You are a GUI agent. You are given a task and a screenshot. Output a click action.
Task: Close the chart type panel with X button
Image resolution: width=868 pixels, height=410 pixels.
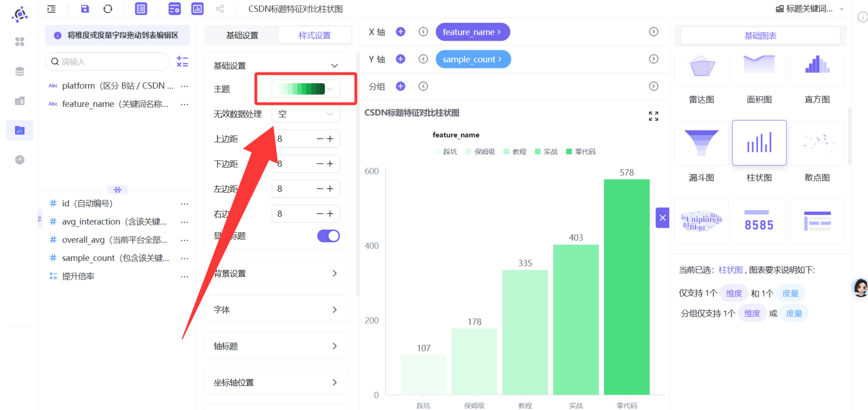tap(663, 218)
